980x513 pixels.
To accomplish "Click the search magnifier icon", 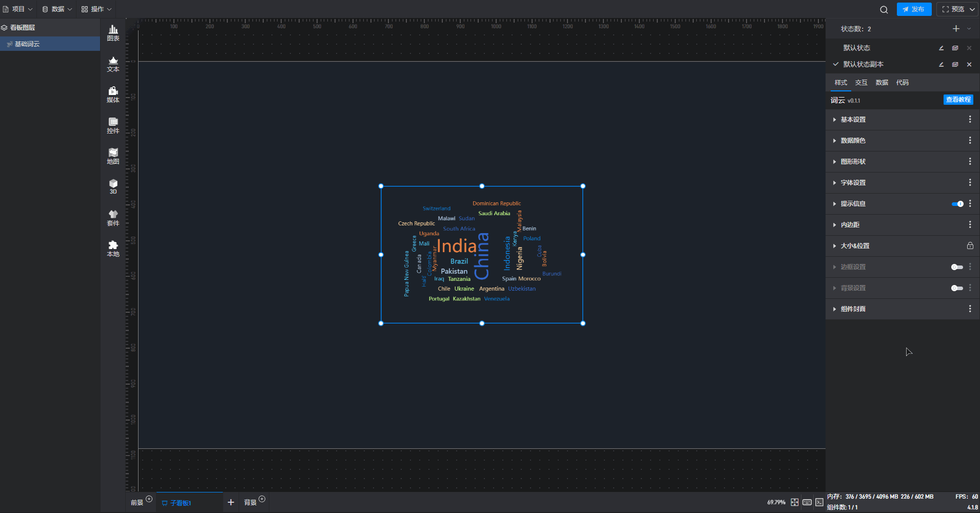I will click(x=884, y=10).
